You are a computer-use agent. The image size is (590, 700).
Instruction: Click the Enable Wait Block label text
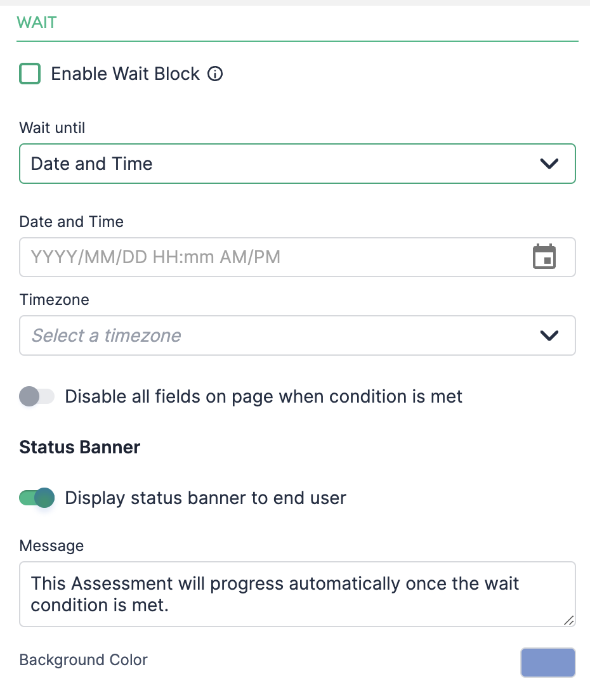tap(125, 74)
